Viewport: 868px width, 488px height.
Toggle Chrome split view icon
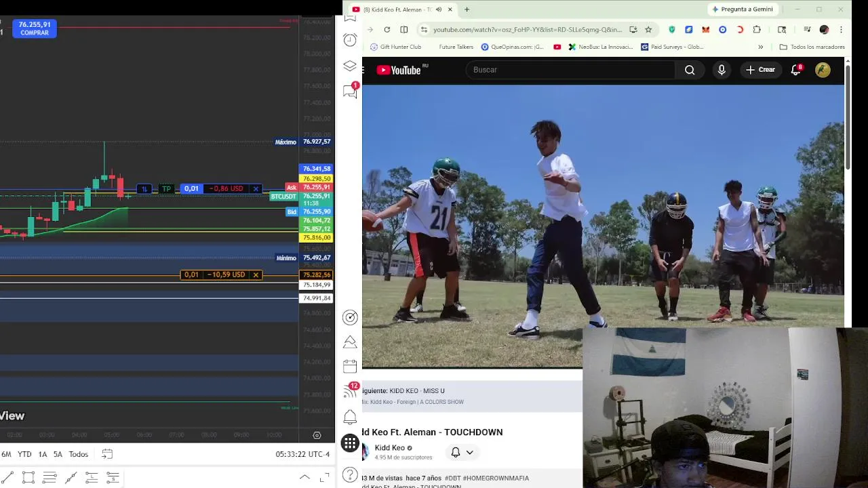tap(404, 29)
